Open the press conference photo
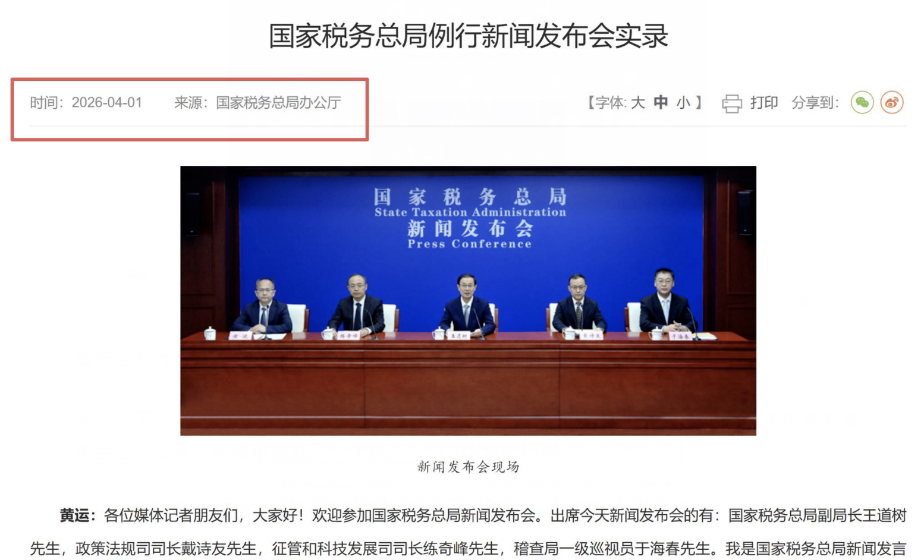 pyautogui.click(x=468, y=300)
